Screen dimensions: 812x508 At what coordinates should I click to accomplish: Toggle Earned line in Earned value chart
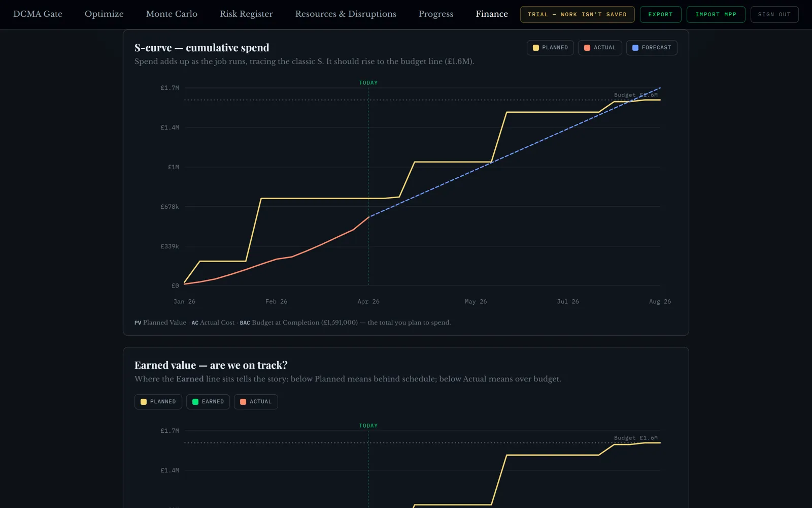208,402
